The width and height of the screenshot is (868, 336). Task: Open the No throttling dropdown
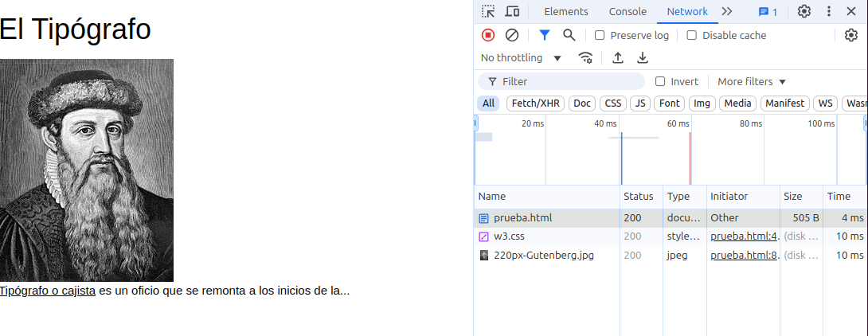click(521, 58)
